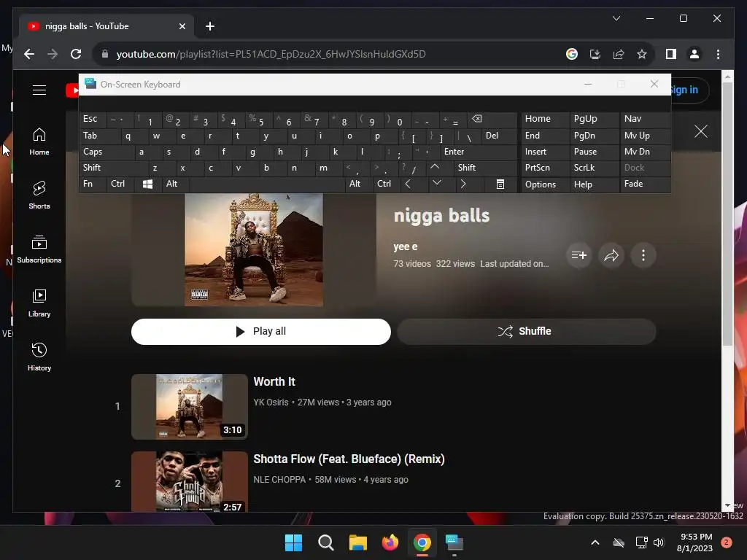
Task: Click spacebar on On-Screen Keyboard
Action: click(x=267, y=184)
